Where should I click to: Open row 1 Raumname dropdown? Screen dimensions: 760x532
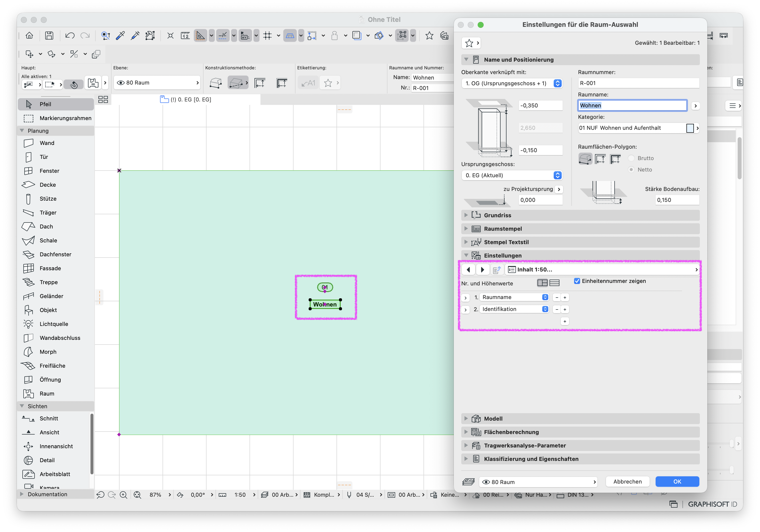click(x=514, y=297)
